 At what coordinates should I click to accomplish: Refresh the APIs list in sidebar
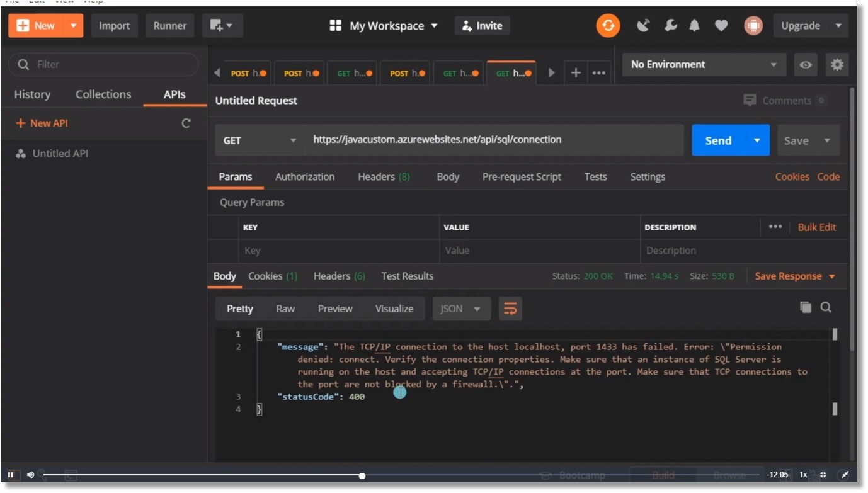(x=186, y=123)
